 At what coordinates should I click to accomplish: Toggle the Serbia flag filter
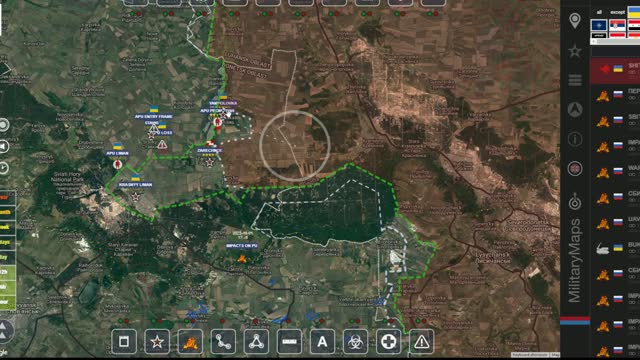(617, 25)
